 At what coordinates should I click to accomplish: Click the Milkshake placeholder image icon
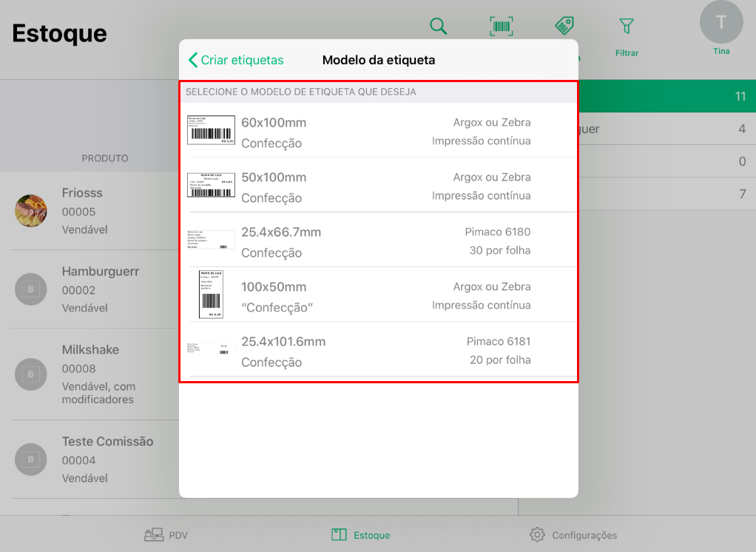coord(31,374)
